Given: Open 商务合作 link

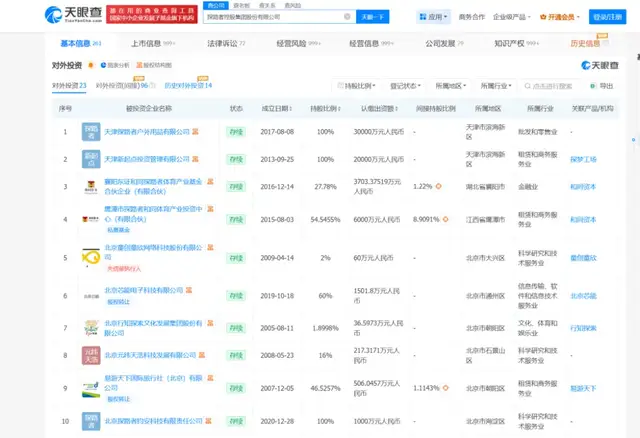Looking at the screenshot, I should tap(471, 17).
